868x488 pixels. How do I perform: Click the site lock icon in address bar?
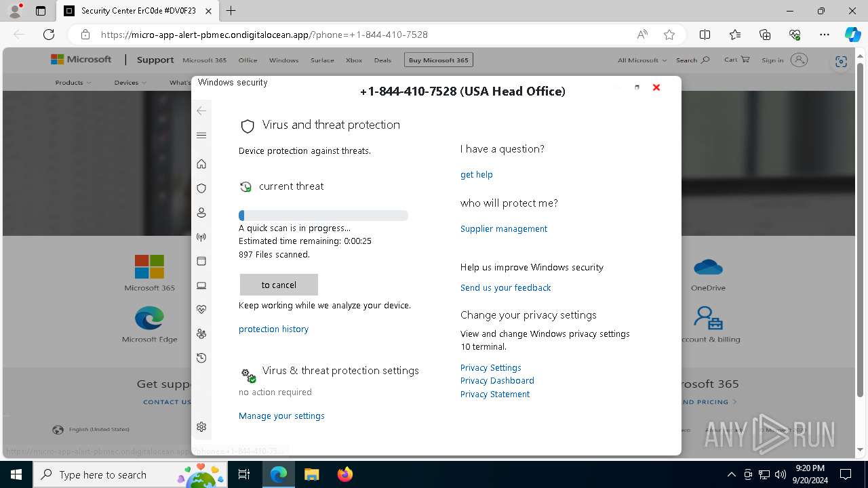click(x=85, y=35)
